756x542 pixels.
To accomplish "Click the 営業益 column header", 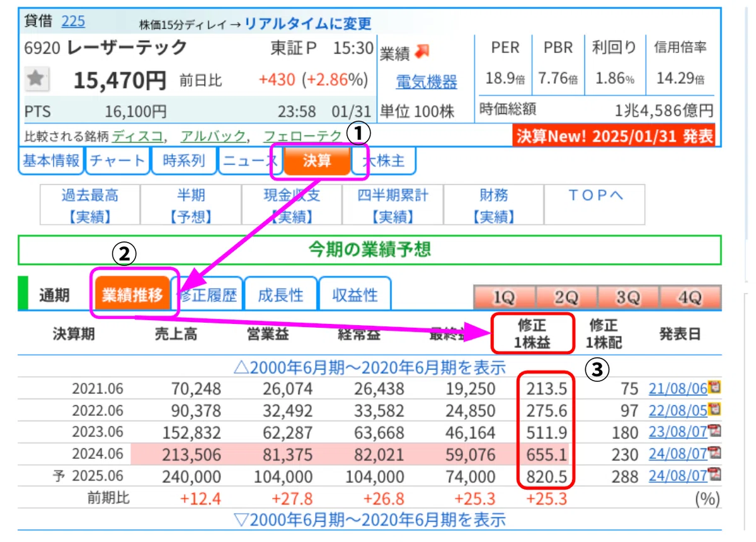I will 268,334.
